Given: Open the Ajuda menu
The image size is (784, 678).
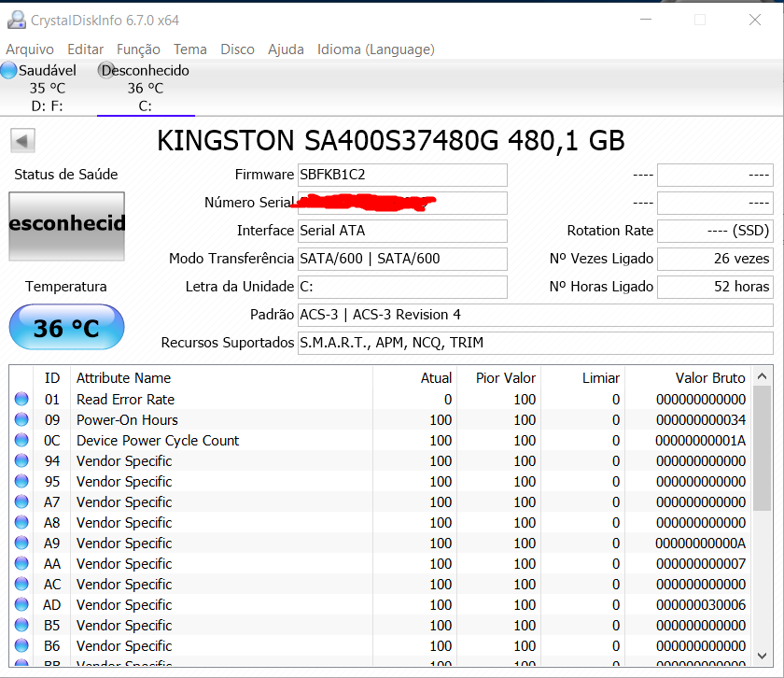Looking at the screenshot, I should (x=286, y=49).
